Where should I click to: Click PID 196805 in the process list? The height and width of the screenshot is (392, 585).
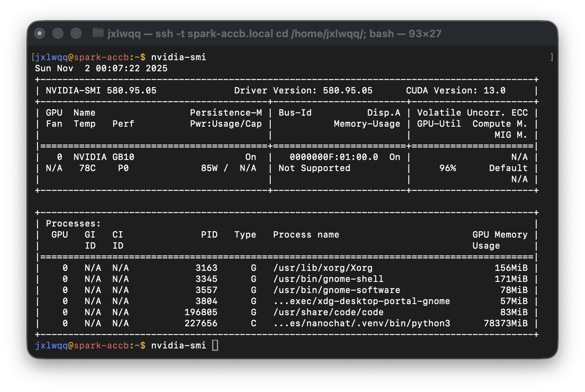click(201, 312)
